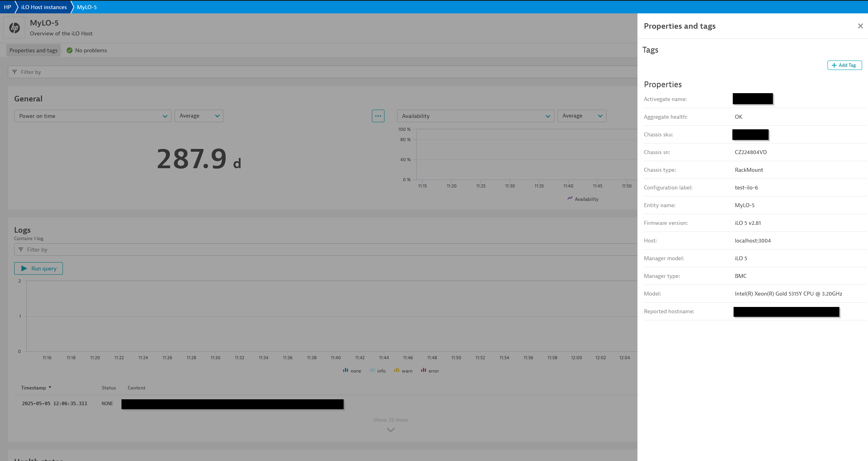
Task: Toggle the 'warn' log legend icon
Action: (397, 370)
